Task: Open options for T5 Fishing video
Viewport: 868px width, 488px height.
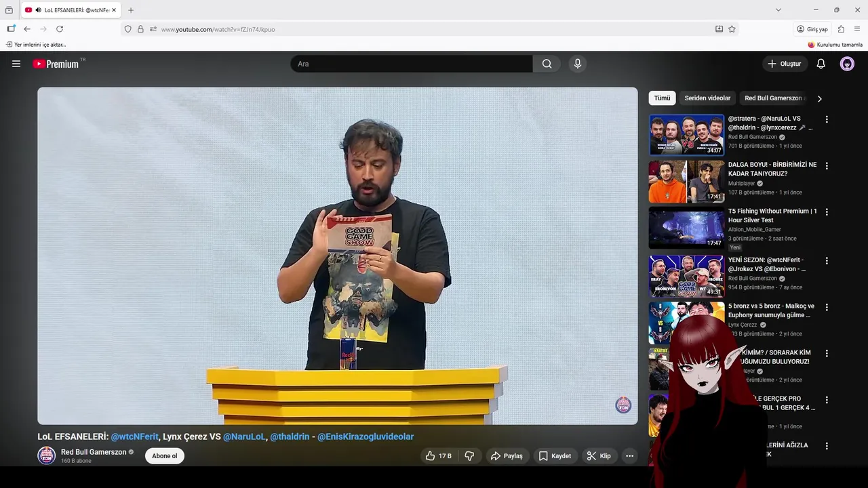Action: coord(827,212)
